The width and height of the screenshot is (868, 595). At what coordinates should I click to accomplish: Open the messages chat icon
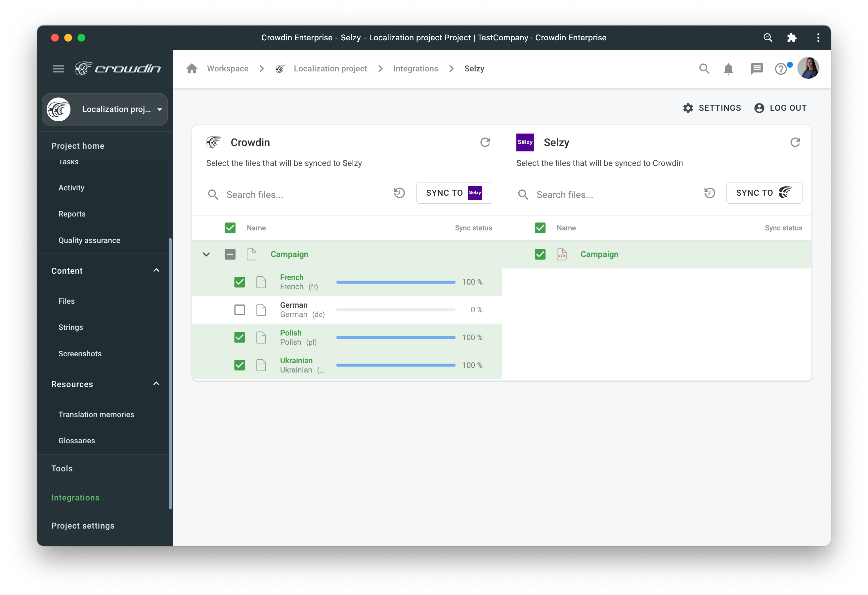pos(756,69)
